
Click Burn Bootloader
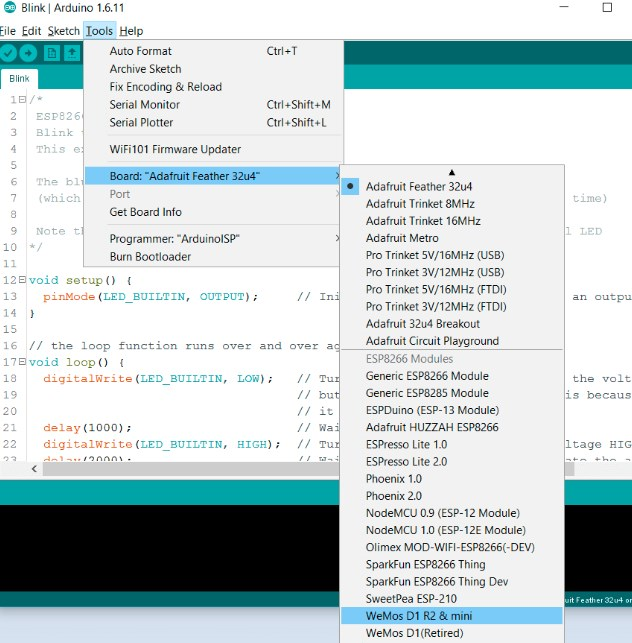(214, 257)
